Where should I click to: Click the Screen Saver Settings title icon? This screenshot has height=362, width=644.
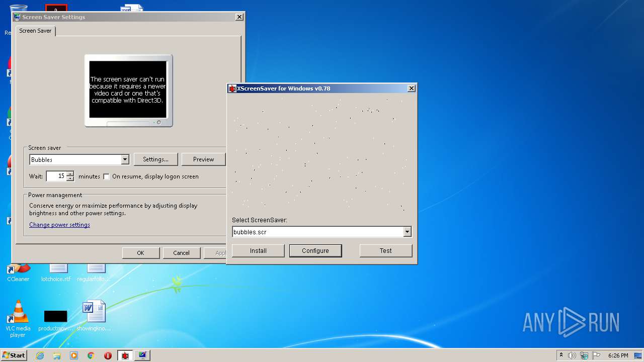click(x=17, y=17)
